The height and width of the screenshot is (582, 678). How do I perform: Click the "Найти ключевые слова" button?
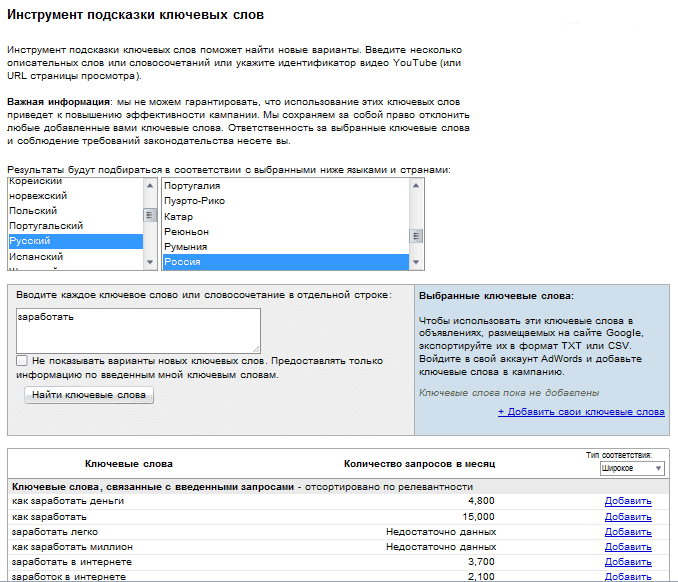tap(89, 395)
